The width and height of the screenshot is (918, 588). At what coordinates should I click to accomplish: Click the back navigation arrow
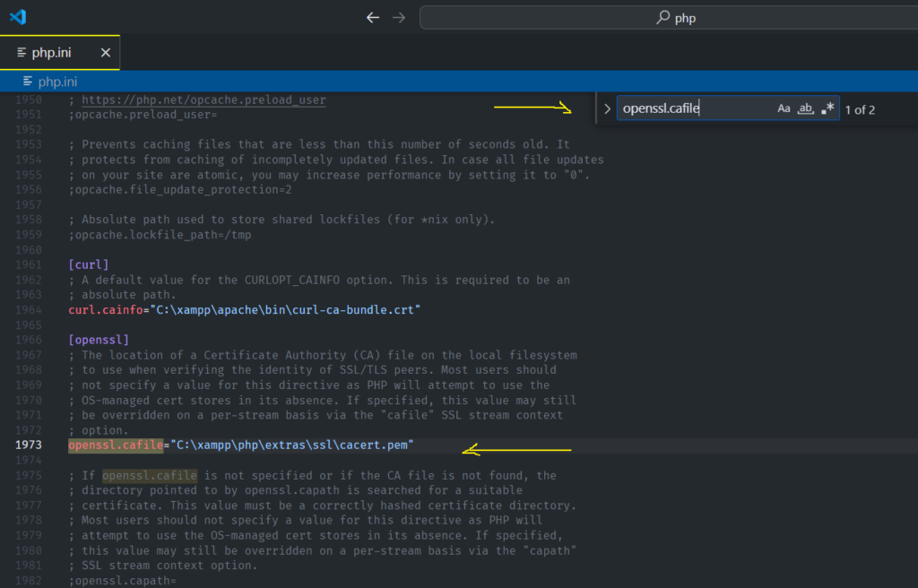coord(373,16)
